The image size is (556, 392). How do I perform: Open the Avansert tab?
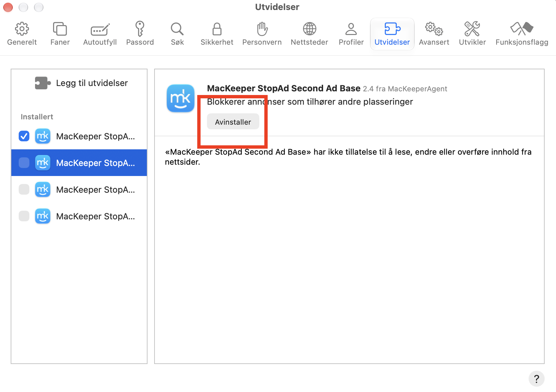pos(434,34)
